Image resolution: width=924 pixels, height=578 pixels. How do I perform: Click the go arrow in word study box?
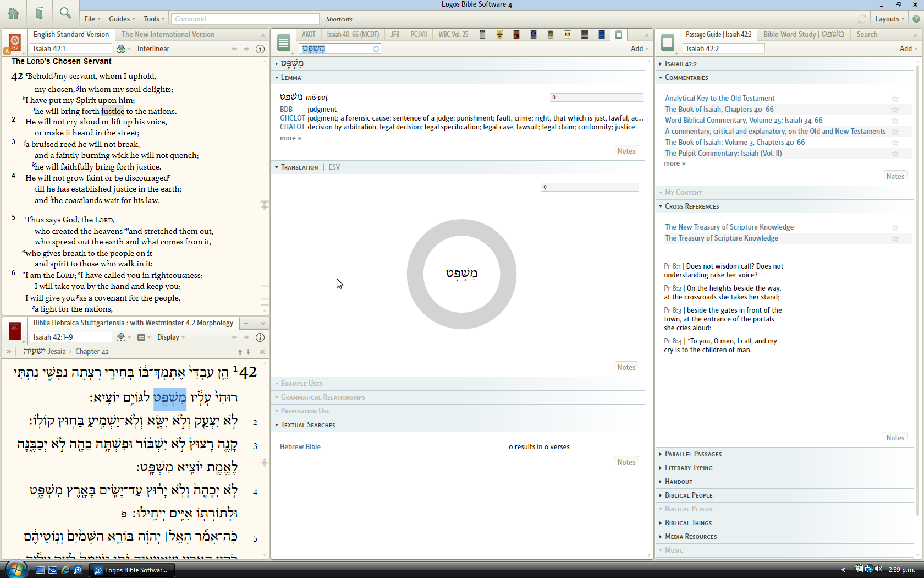[x=376, y=49]
